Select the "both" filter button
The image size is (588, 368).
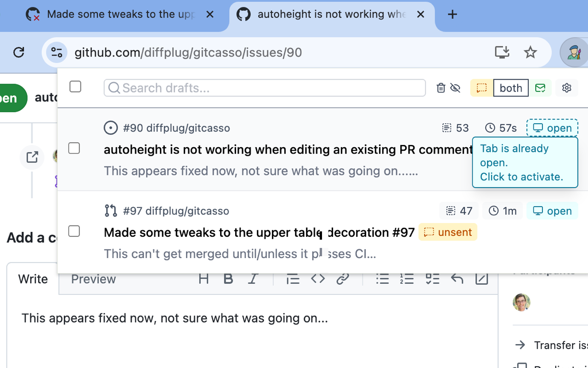click(511, 88)
